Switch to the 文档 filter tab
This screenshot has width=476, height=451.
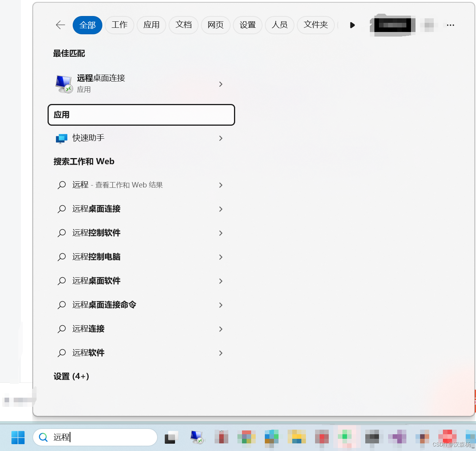183,25
